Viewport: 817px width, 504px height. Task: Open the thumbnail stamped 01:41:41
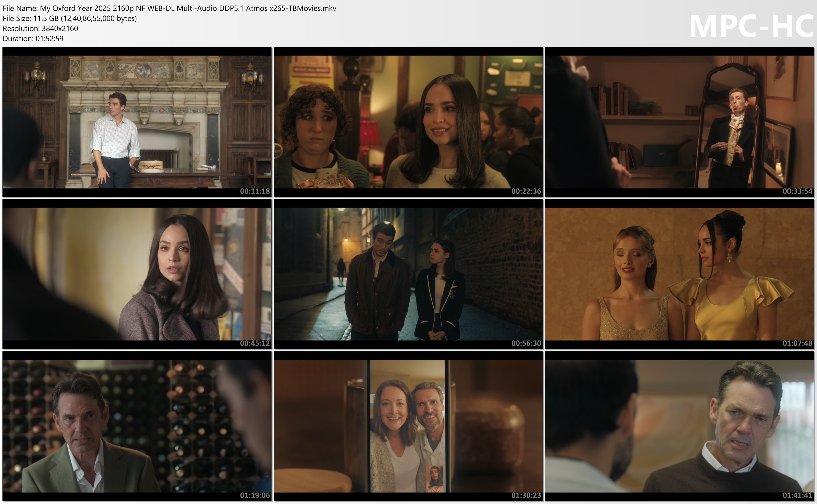click(x=680, y=426)
